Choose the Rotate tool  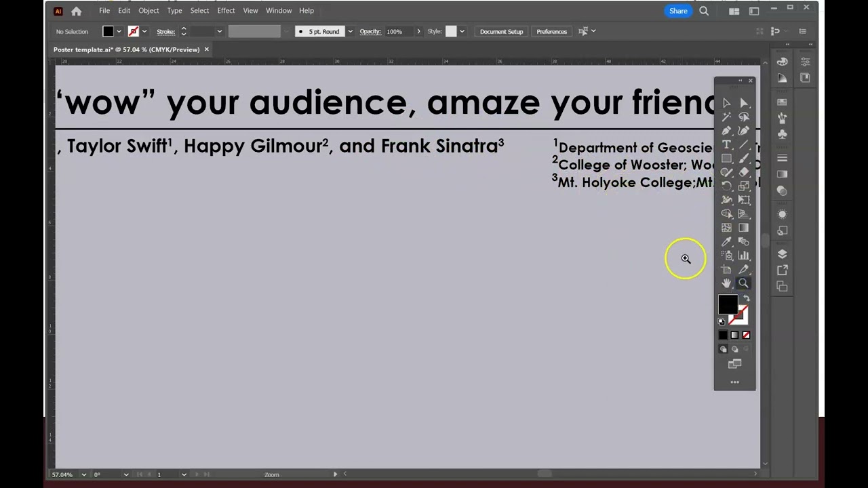(x=726, y=186)
